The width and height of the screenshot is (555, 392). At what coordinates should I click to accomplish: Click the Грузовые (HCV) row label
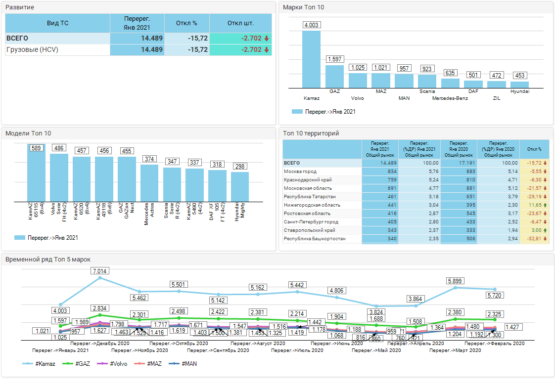point(32,50)
